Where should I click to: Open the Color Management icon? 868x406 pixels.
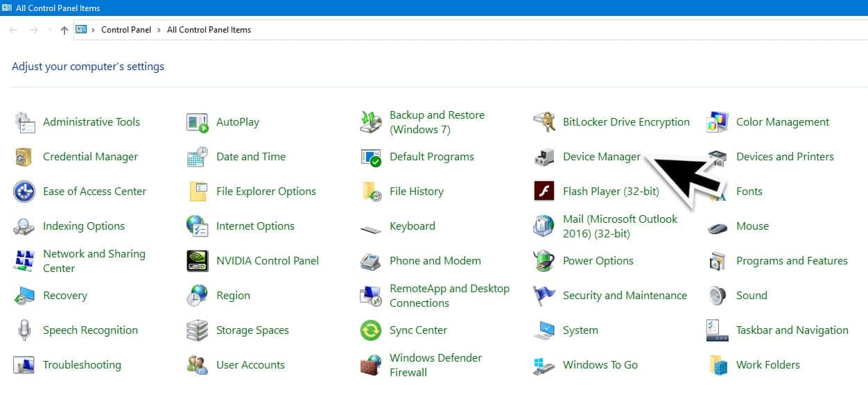pos(718,122)
